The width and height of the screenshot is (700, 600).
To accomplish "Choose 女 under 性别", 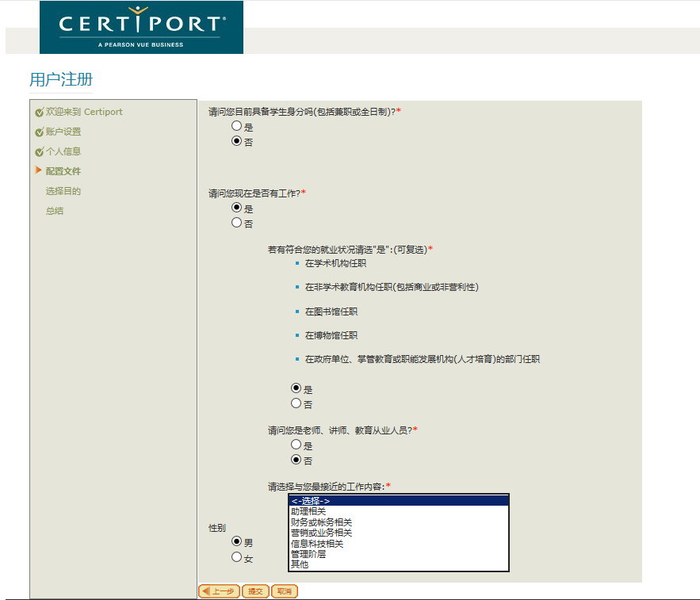I will (x=236, y=557).
